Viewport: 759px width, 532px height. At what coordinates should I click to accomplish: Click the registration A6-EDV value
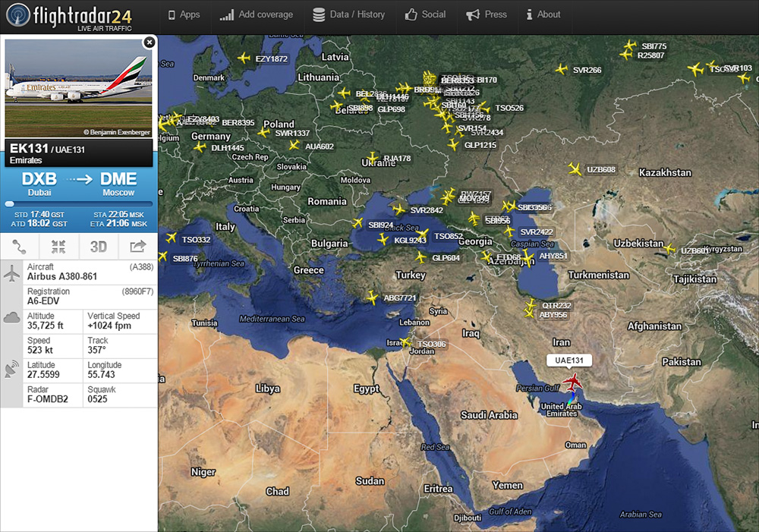tap(43, 301)
